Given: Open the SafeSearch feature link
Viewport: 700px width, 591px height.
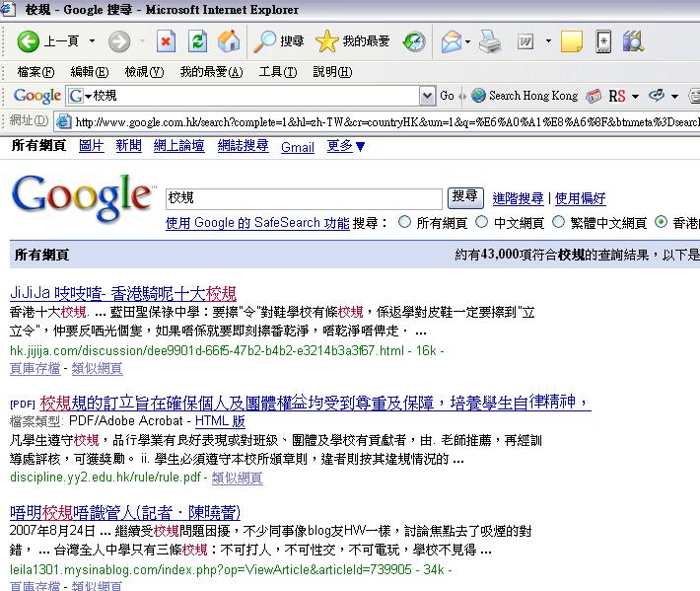Looking at the screenshot, I should point(257,222).
